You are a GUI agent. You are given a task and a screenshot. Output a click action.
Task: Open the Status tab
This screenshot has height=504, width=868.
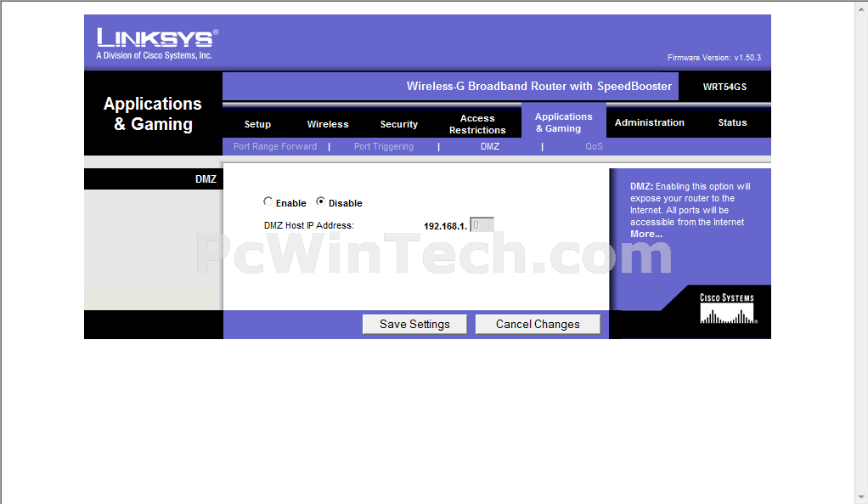tap(732, 122)
